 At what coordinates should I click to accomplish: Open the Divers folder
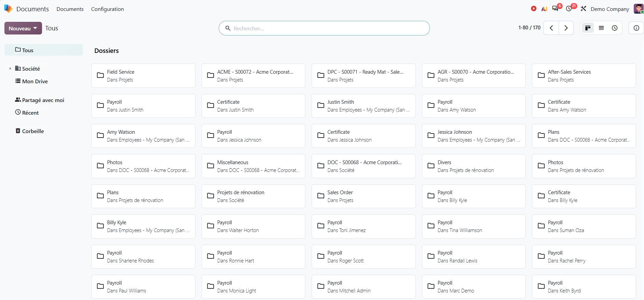click(x=474, y=166)
